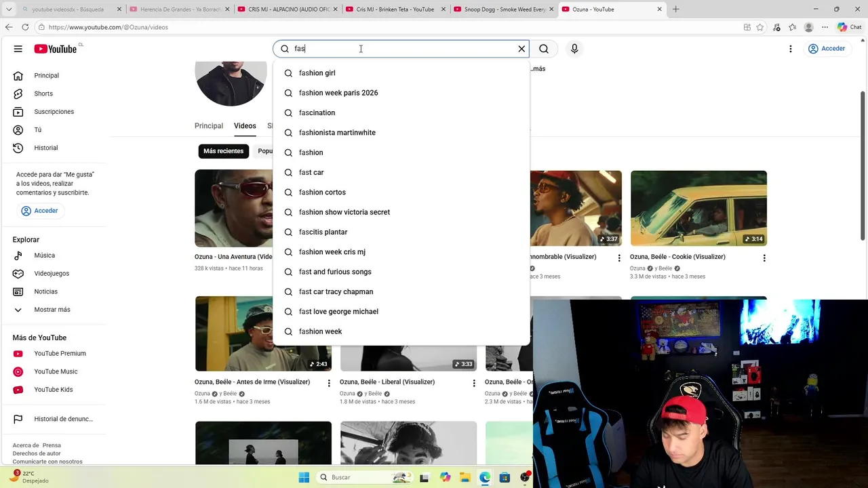Image resolution: width=868 pixels, height=488 pixels.
Task: Select suggestion 'fascination'
Action: (x=401, y=113)
